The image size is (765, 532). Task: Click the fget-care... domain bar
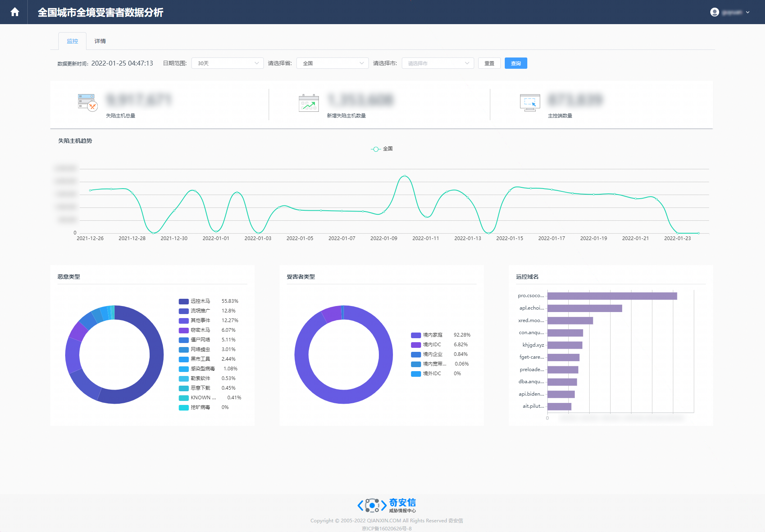click(563, 357)
